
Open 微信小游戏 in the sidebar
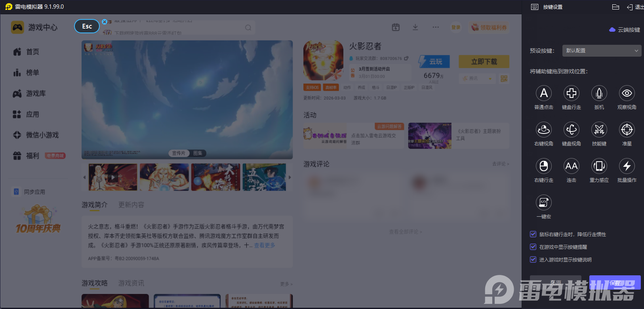36,135
